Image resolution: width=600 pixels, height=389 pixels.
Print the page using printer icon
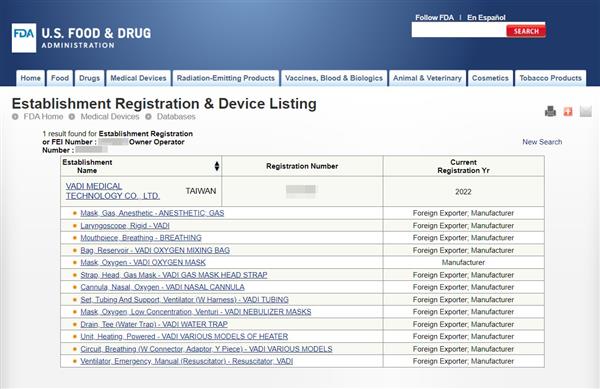(550, 111)
